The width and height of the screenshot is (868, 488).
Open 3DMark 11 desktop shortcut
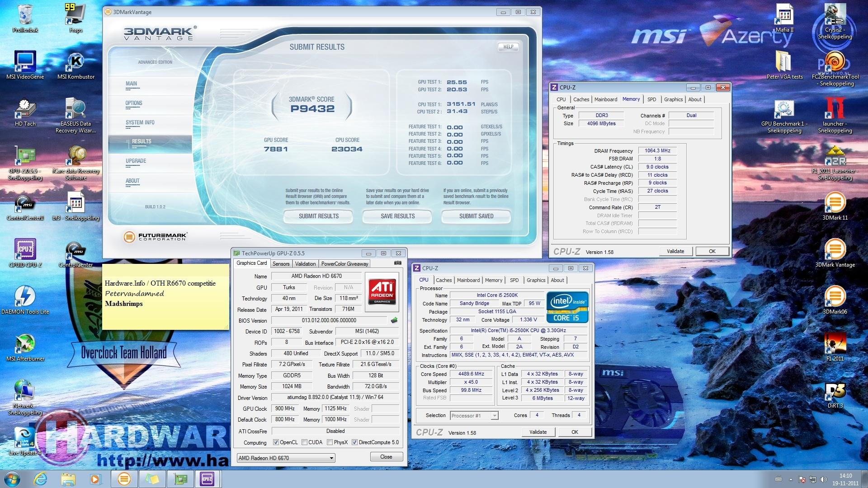coord(835,206)
